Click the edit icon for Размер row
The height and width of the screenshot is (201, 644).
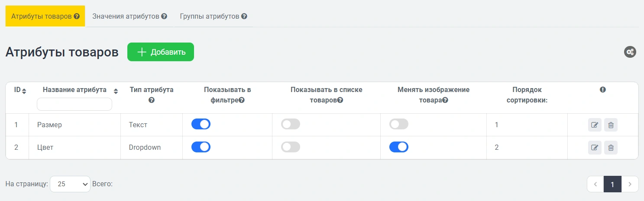(x=595, y=125)
